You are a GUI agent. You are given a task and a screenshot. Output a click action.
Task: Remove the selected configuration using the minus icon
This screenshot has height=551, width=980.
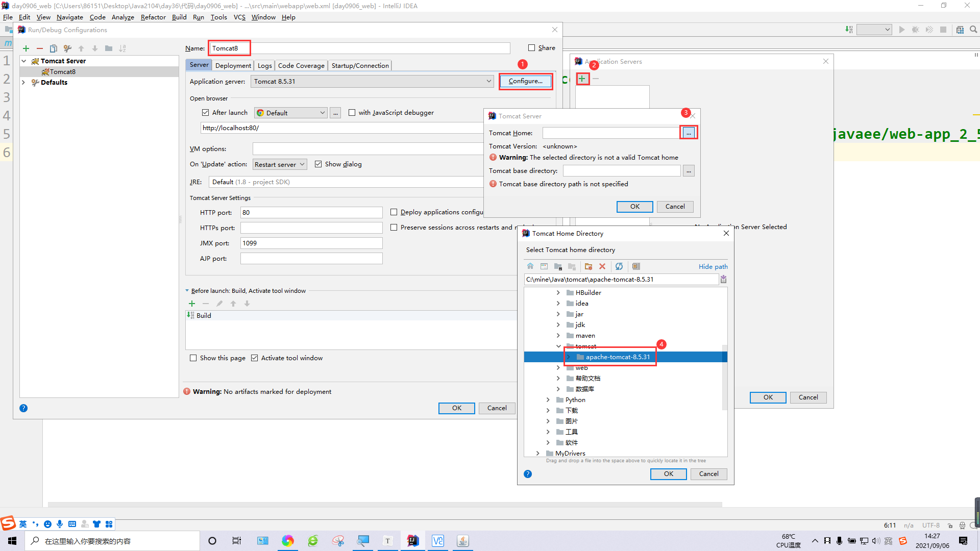[40, 48]
